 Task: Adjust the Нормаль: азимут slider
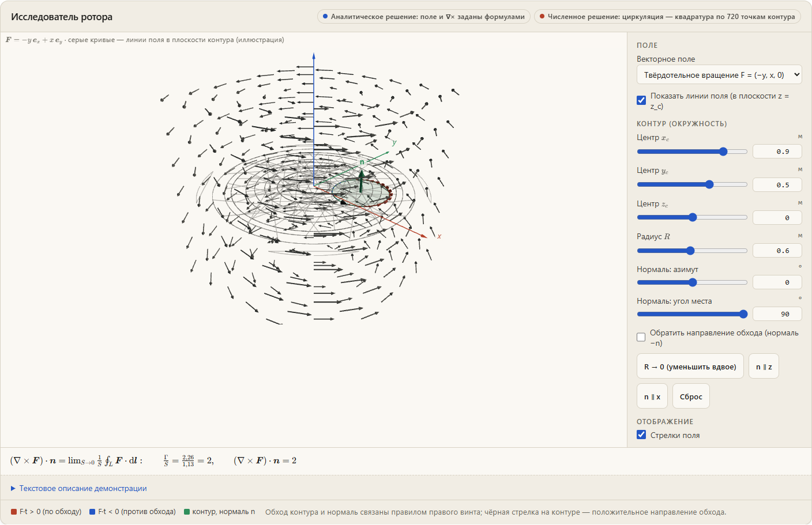(692, 282)
